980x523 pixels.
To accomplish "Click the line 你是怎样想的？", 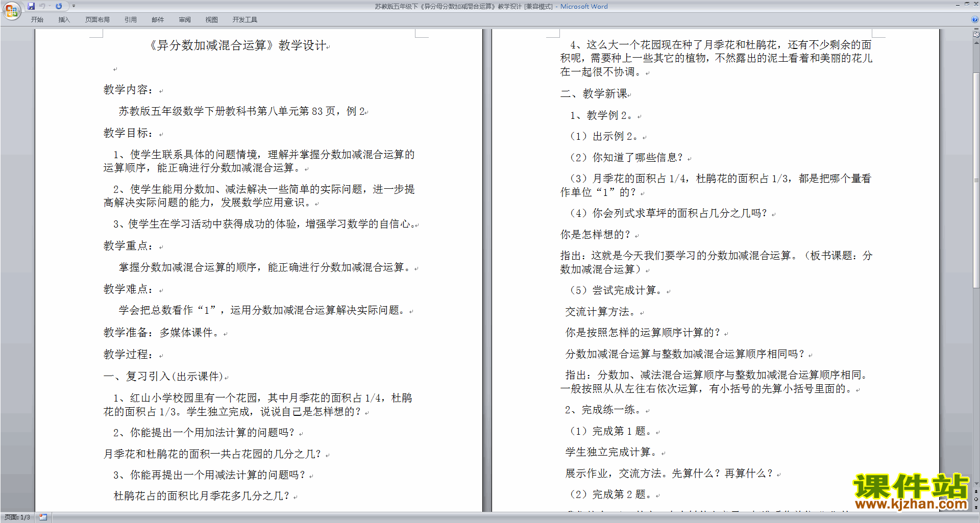I will [x=596, y=235].
